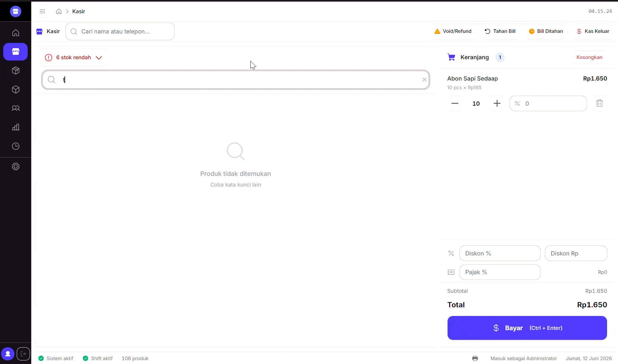Click the Abon Sapi Sedaap item name
Viewport: 618px width, 364px height.
click(472, 79)
